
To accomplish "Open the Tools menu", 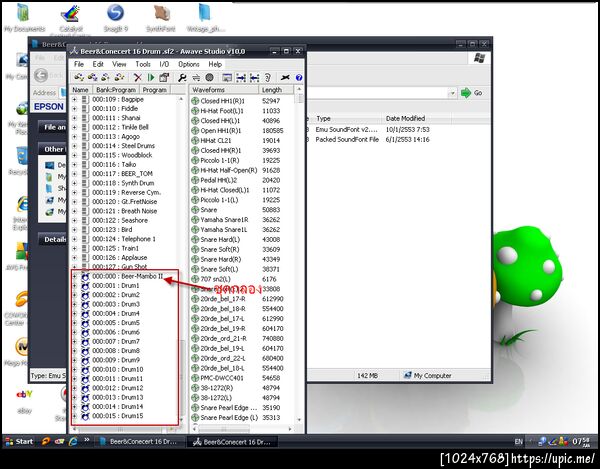I will [143, 64].
